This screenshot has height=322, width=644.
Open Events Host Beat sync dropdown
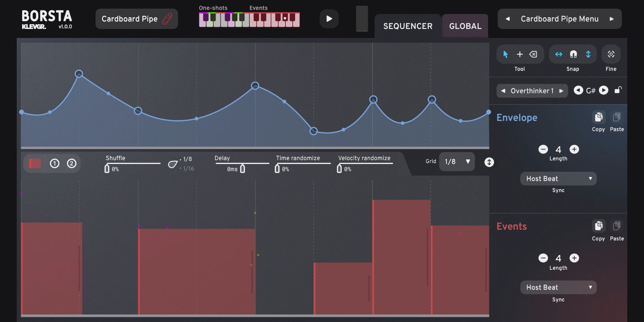pos(558,287)
